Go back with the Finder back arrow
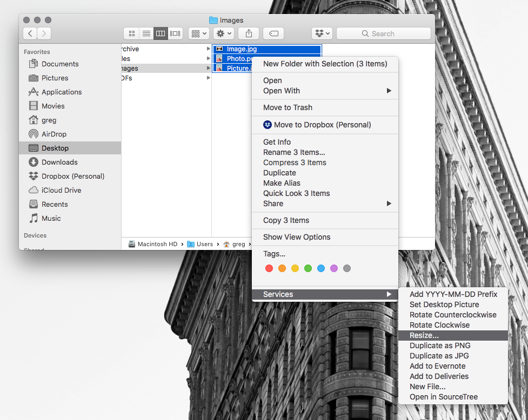 (x=30, y=33)
